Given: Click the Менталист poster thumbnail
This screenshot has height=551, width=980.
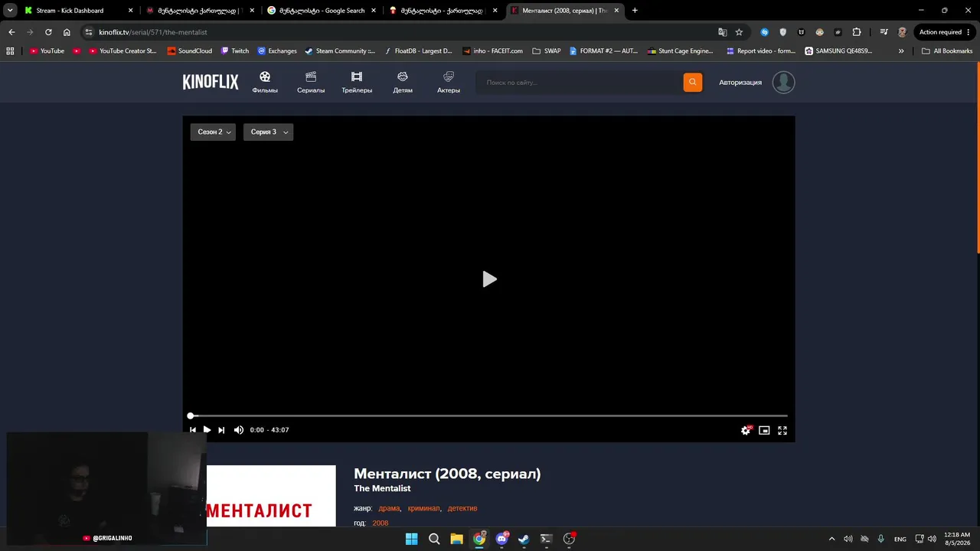Looking at the screenshot, I should [x=271, y=496].
